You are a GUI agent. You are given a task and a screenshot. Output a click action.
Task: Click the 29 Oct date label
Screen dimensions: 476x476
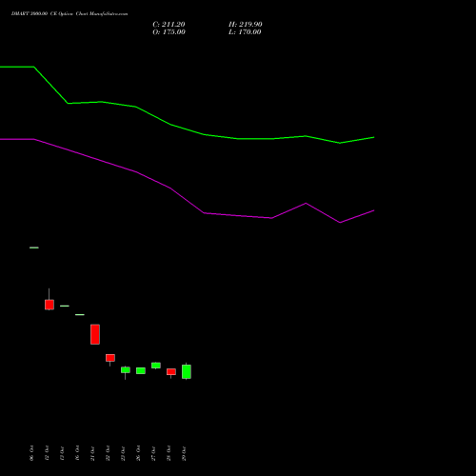[x=184, y=453]
